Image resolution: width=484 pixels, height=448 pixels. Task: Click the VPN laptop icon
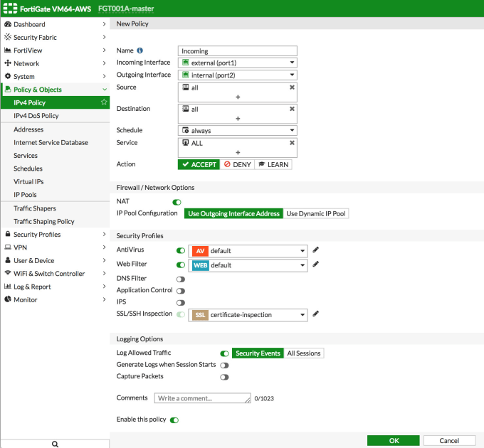coord(8,247)
